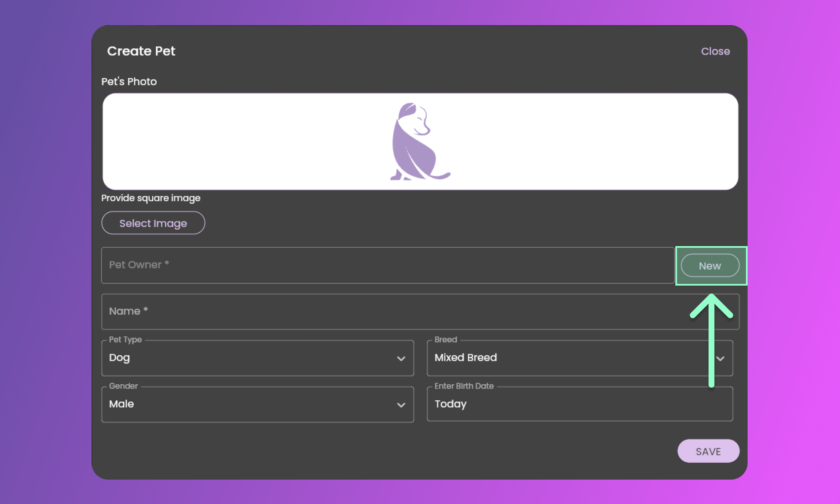The width and height of the screenshot is (840, 504).
Task: Focus the Pet Owner input field
Action: pyautogui.click(x=386, y=265)
